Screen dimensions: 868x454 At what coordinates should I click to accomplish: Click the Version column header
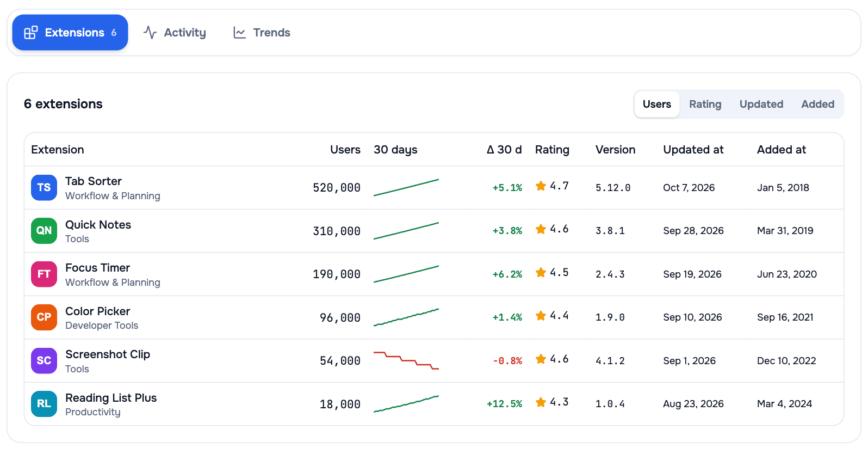tap(615, 150)
